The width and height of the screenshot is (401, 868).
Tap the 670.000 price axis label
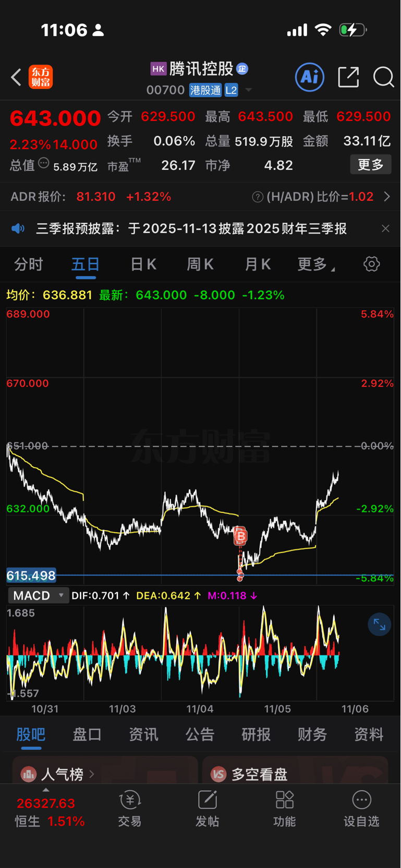(x=28, y=383)
